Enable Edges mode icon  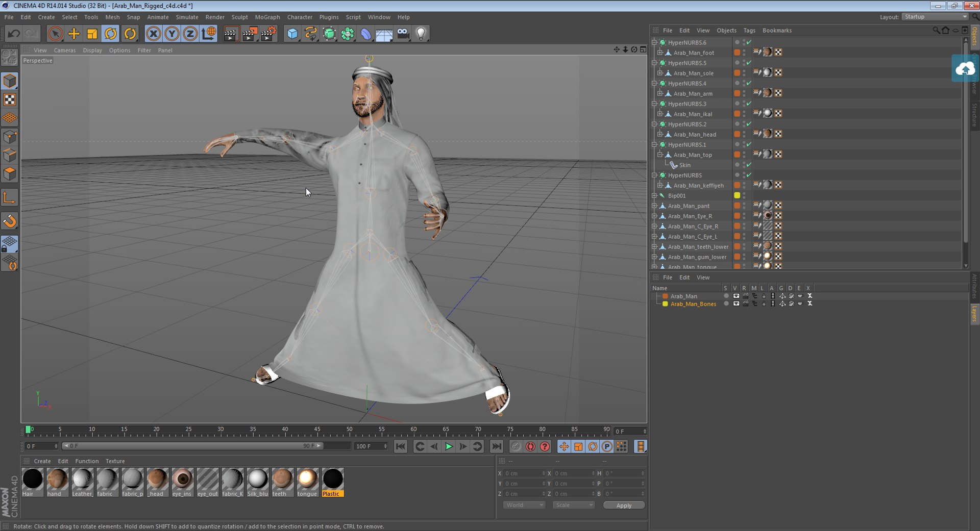point(10,155)
